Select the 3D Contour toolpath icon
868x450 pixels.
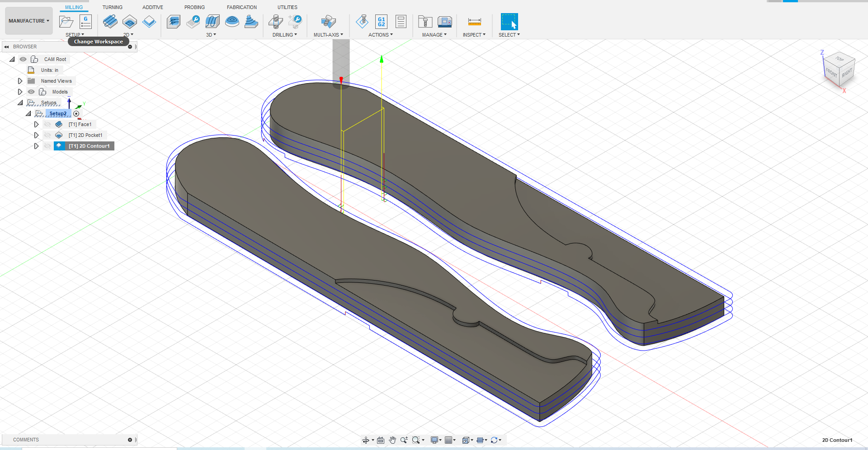point(232,21)
